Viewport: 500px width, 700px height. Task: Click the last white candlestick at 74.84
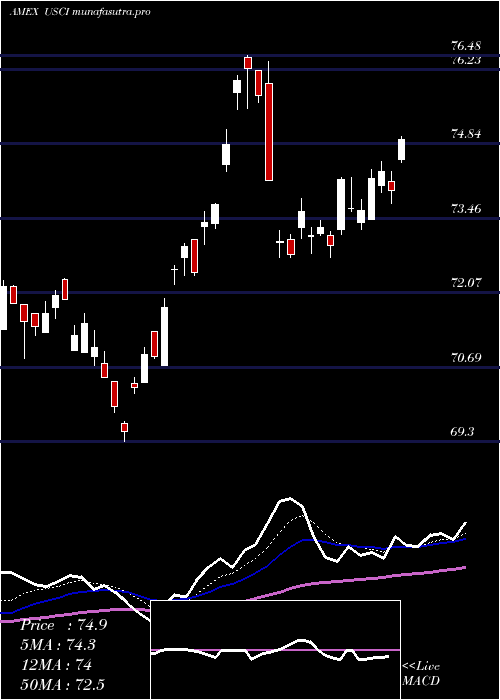tap(401, 150)
